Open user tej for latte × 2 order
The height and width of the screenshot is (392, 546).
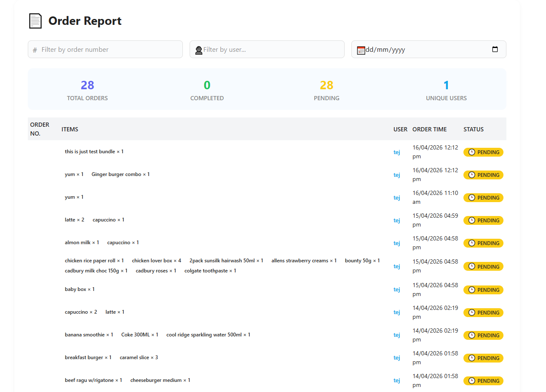coord(397,220)
